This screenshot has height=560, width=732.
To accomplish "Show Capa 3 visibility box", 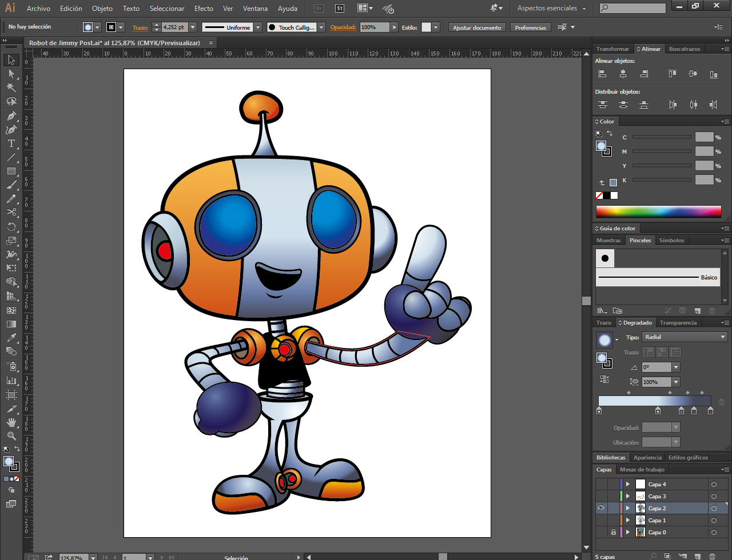I will [601, 496].
